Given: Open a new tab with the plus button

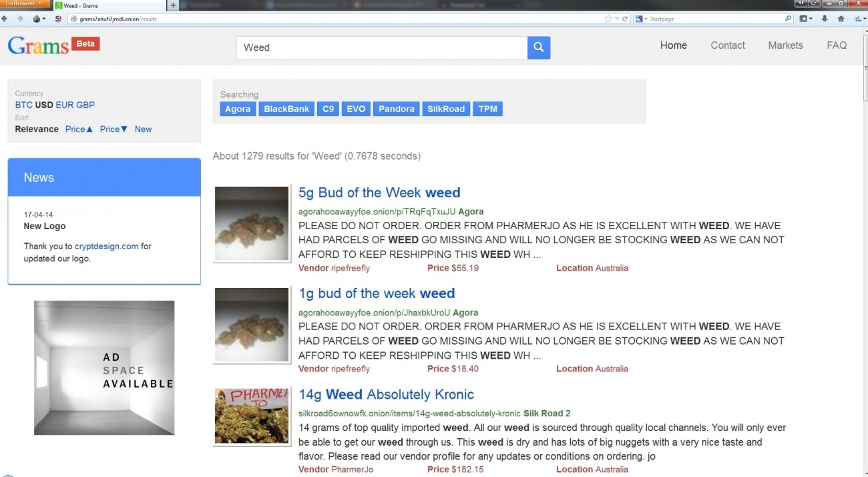Looking at the screenshot, I should 174,5.
